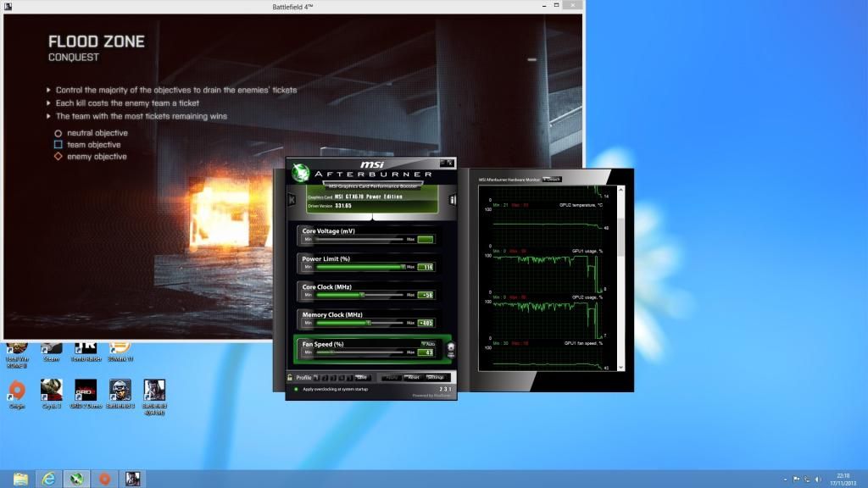Click the Core Voltage value field

[x=426, y=240]
